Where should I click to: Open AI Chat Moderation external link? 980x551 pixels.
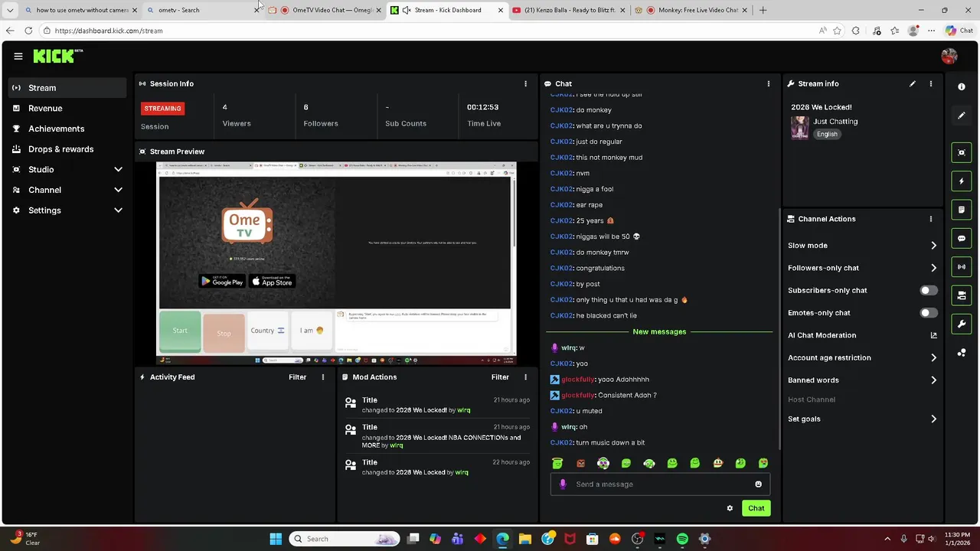point(933,335)
